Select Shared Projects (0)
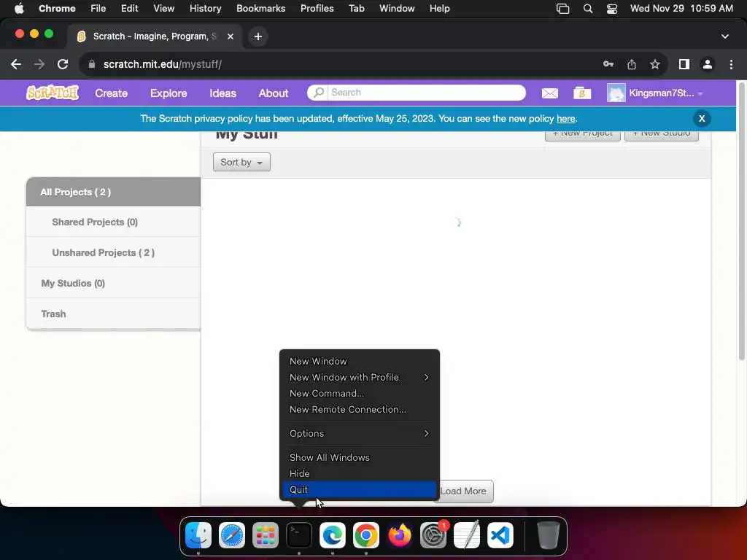Screen dimensions: 747x560 point(113,222)
